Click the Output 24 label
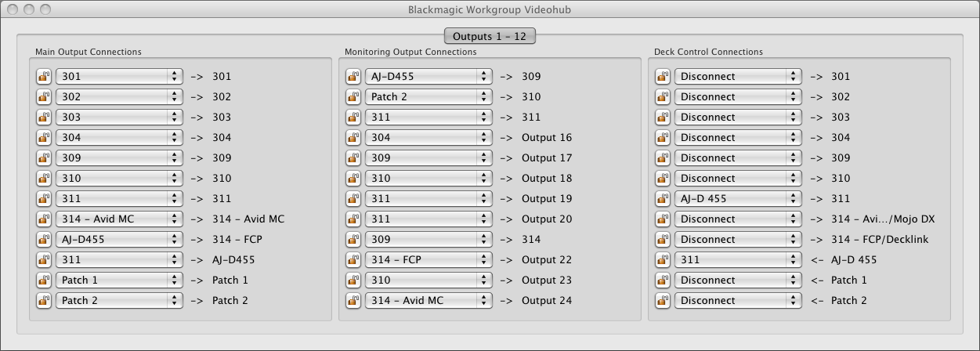The image size is (980, 351). 547,301
